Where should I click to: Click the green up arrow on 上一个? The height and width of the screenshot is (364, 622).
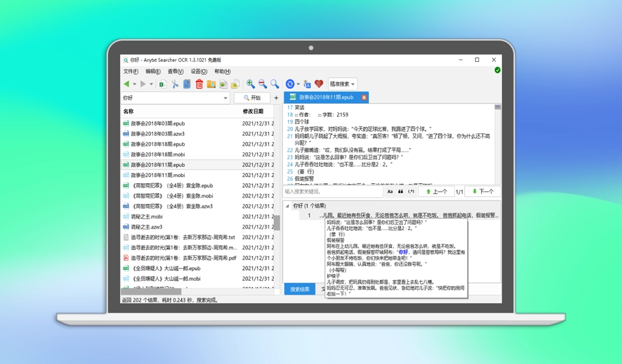(428, 192)
